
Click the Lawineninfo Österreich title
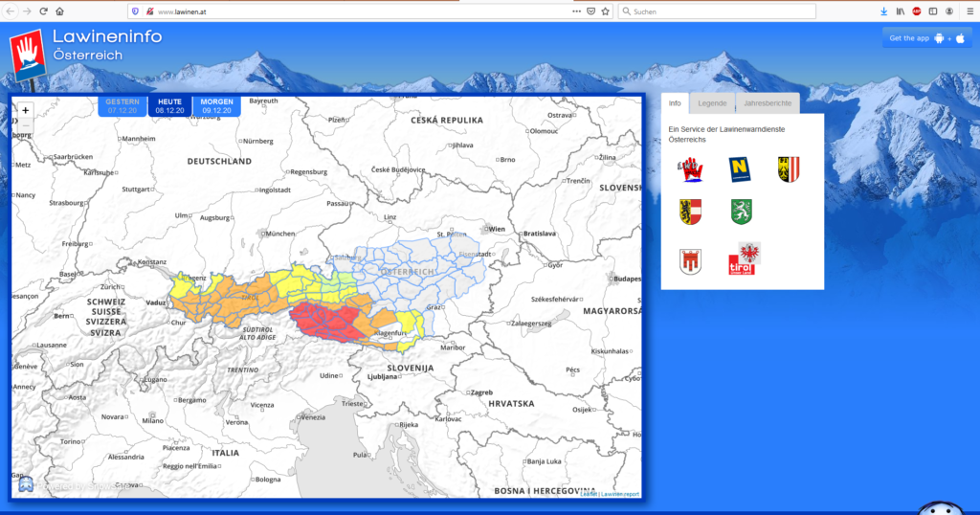coord(107,45)
